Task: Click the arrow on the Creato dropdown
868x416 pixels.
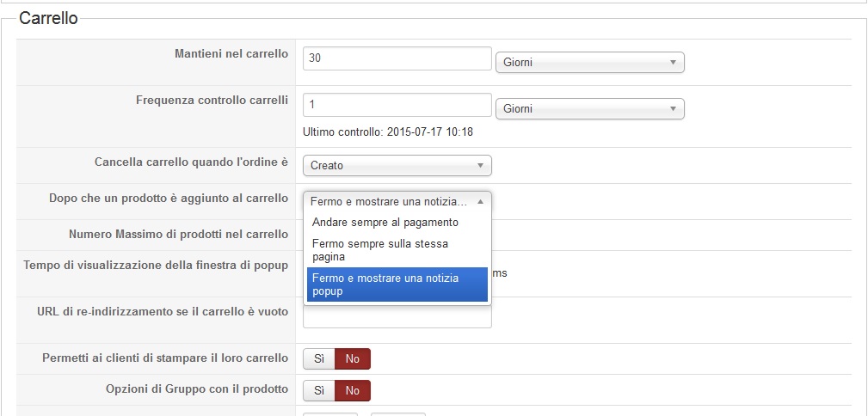Action: tap(480, 166)
